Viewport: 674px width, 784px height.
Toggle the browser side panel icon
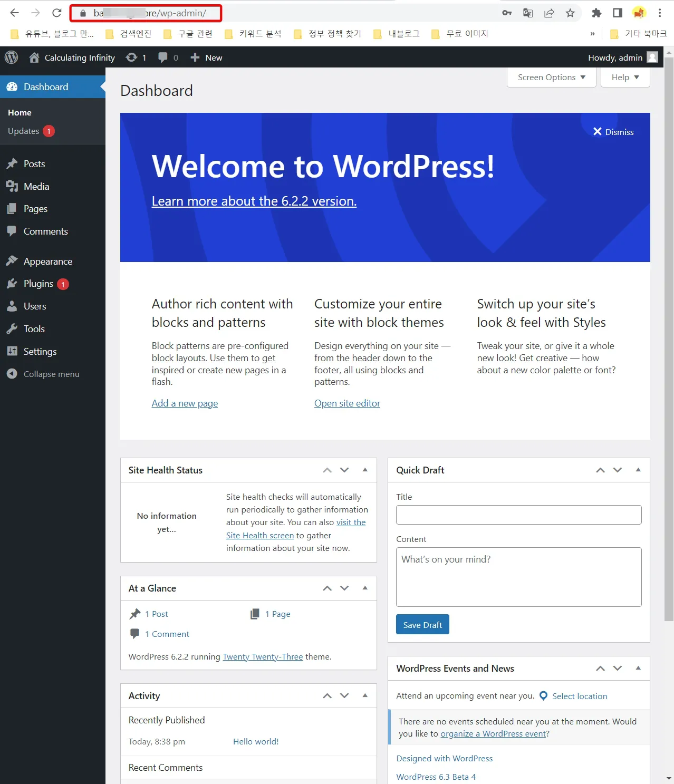pyautogui.click(x=618, y=13)
